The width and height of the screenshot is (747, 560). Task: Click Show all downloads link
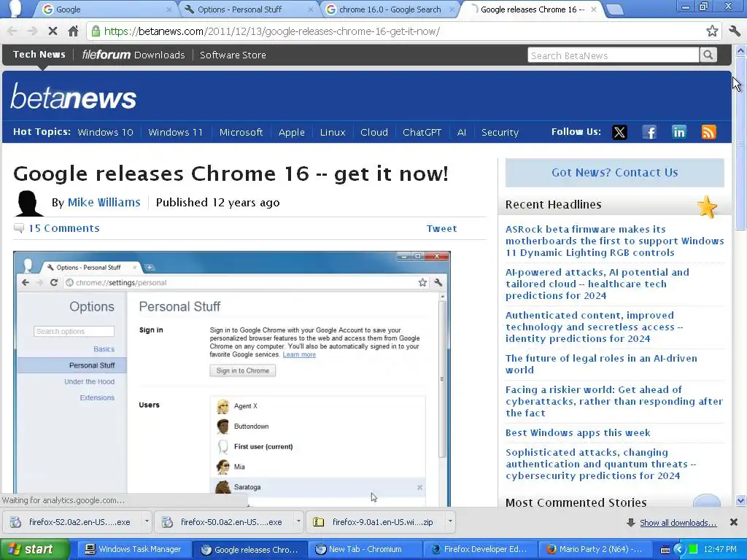[x=678, y=523]
